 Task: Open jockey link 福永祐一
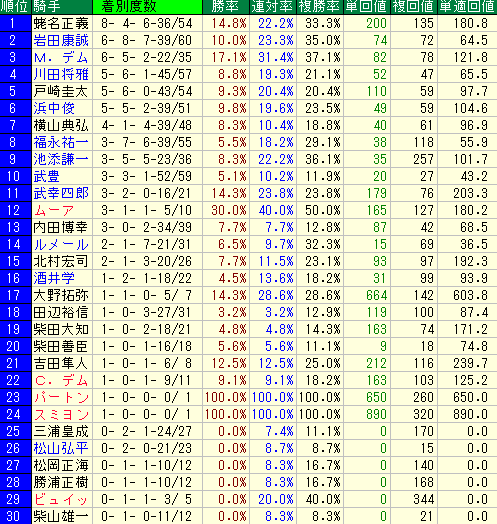coord(61,142)
